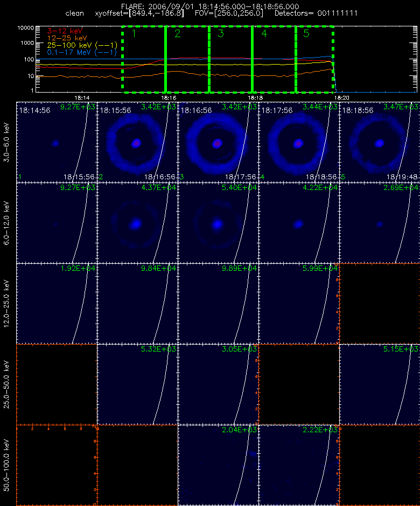Image resolution: width=420 pixels, height=506 pixels.
Task: Select interval number 1 in the light curve
Action: coord(134,33)
